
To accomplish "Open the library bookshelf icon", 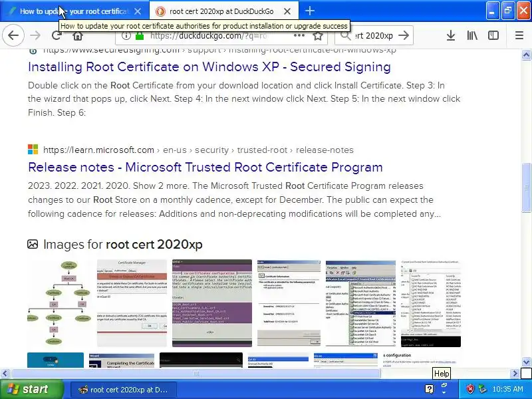I will point(472,35).
